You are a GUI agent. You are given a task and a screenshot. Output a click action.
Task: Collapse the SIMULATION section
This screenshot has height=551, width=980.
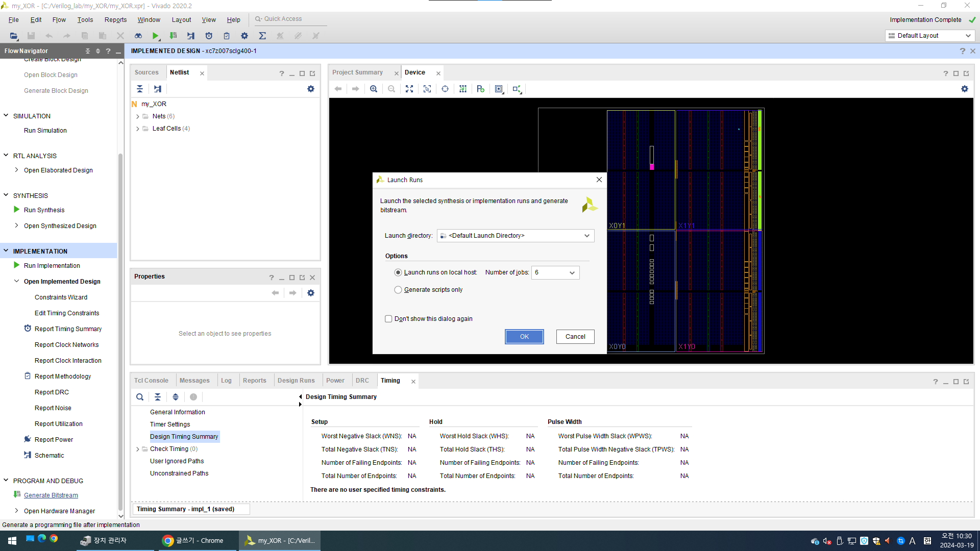click(x=6, y=116)
